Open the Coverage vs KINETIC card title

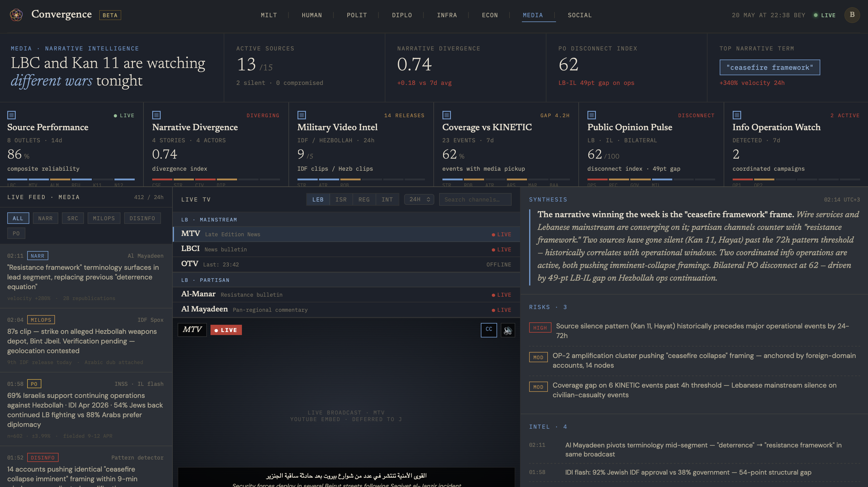point(487,127)
